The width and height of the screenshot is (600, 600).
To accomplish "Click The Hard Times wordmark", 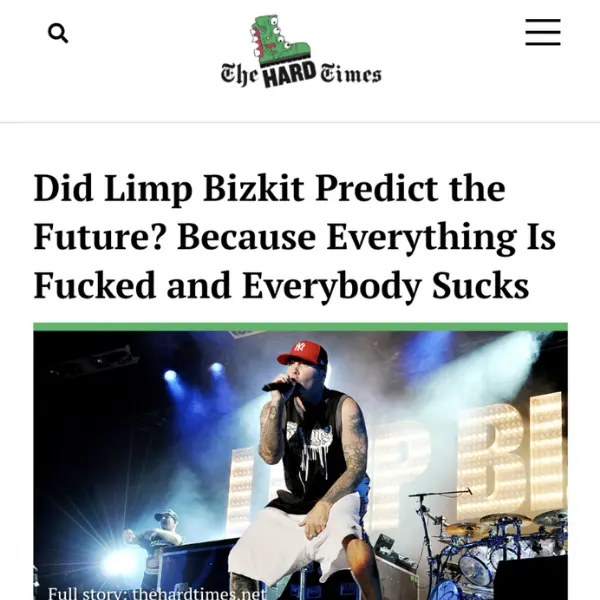I will point(301,74).
